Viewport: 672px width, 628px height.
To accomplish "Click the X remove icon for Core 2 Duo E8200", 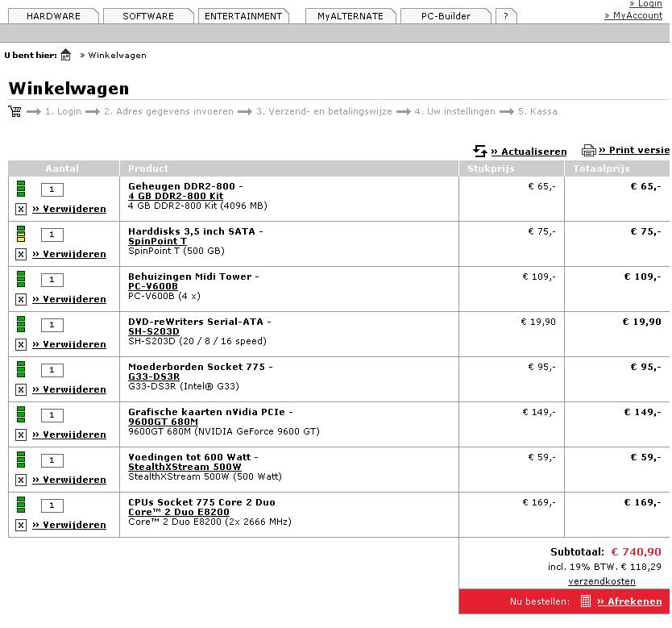I will (21, 525).
